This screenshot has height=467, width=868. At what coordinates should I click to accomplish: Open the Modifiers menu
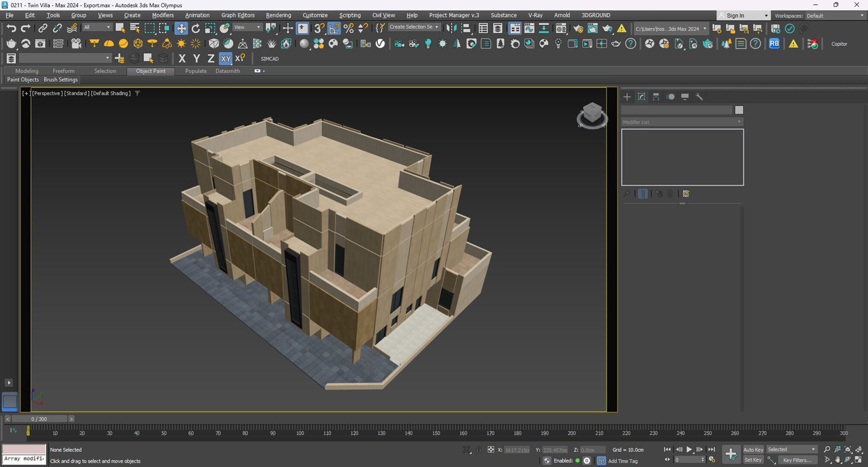(162, 15)
